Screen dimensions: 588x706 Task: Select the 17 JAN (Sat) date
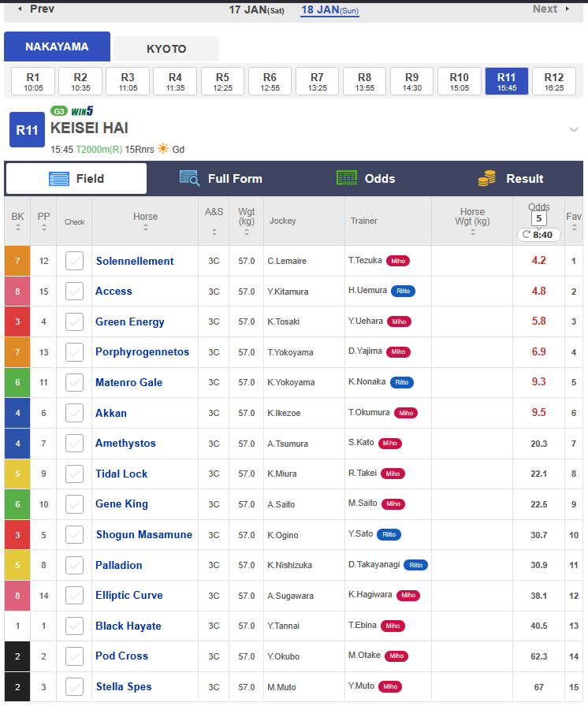click(x=257, y=10)
